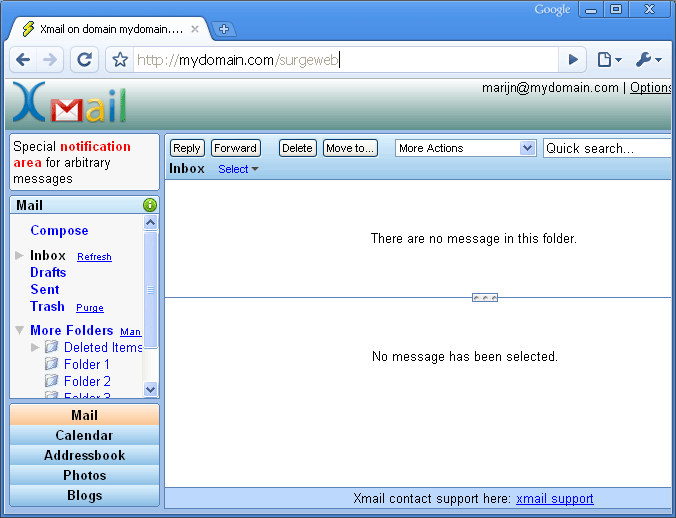The width and height of the screenshot is (676, 518).
Task: Open the Photos section
Action: tap(84, 475)
